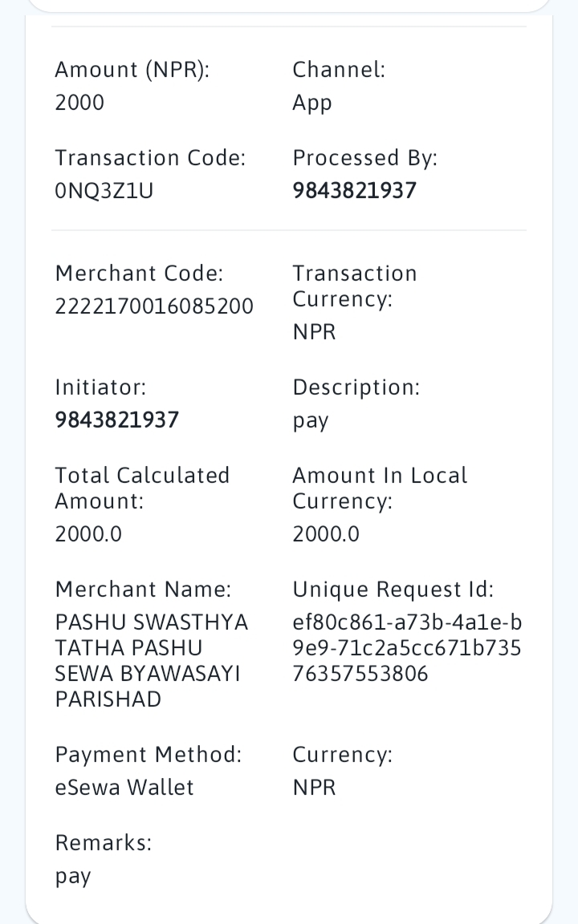Image resolution: width=578 pixels, height=924 pixels.
Task: Tap the Amount (NPR) value 2000
Action: point(79,103)
